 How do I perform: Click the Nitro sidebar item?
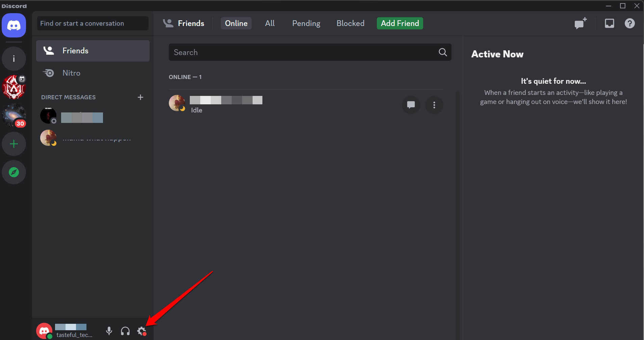(93, 73)
